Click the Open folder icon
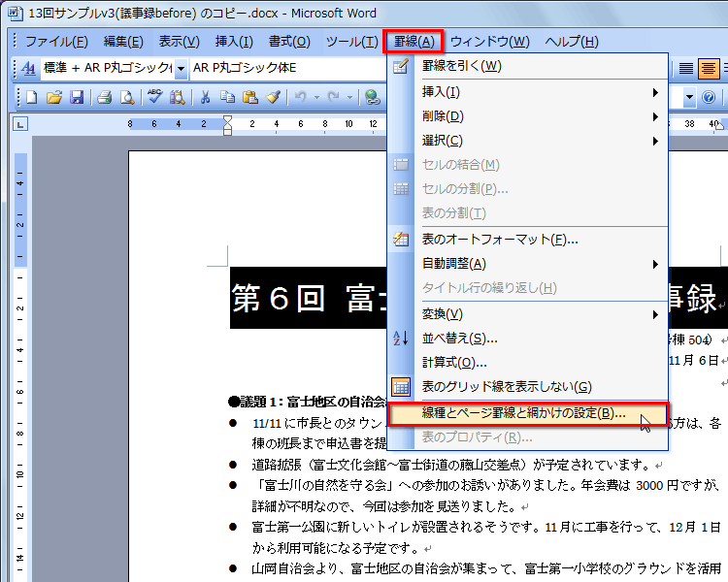The width and height of the screenshot is (728, 582). (53, 97)
